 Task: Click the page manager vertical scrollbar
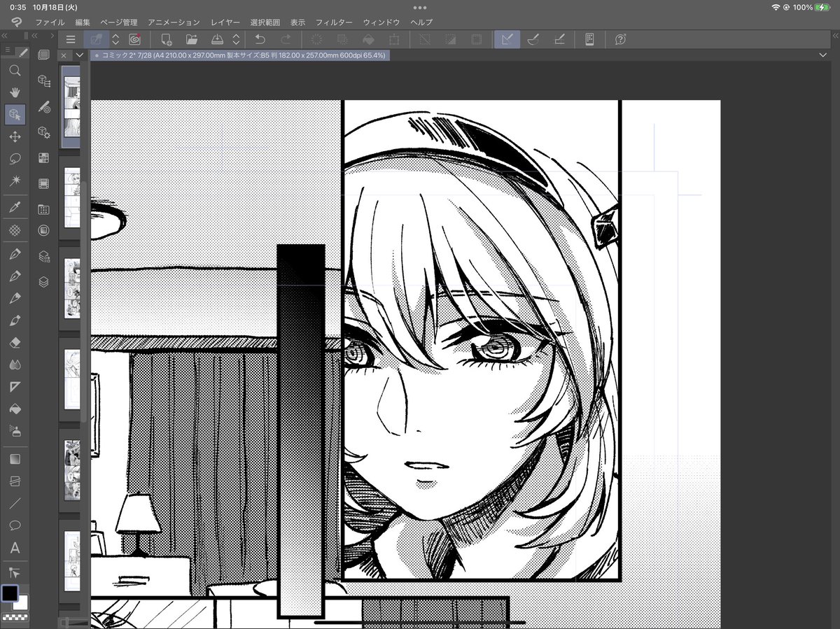(85, 301)
